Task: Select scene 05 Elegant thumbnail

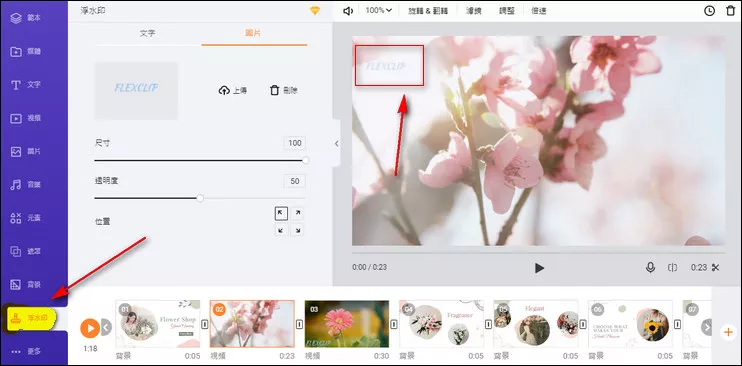Action: 536,324
